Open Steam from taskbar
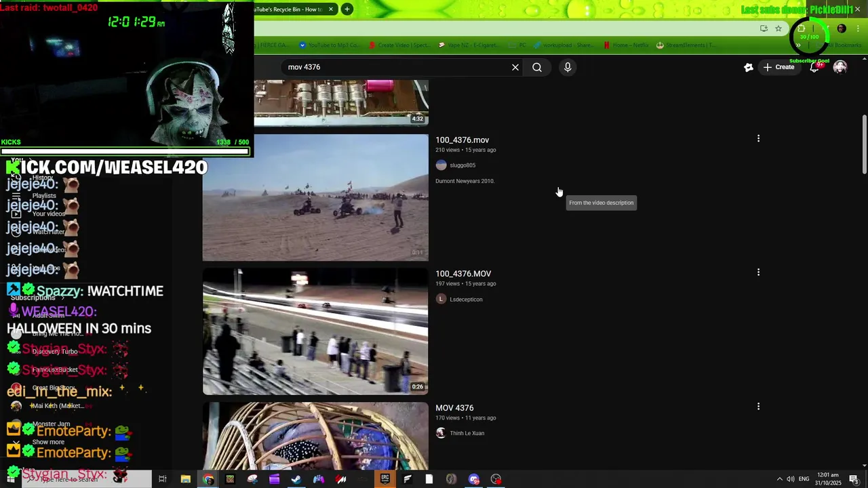The height and width of the screenshot is (488, 868). coord(296,479)
